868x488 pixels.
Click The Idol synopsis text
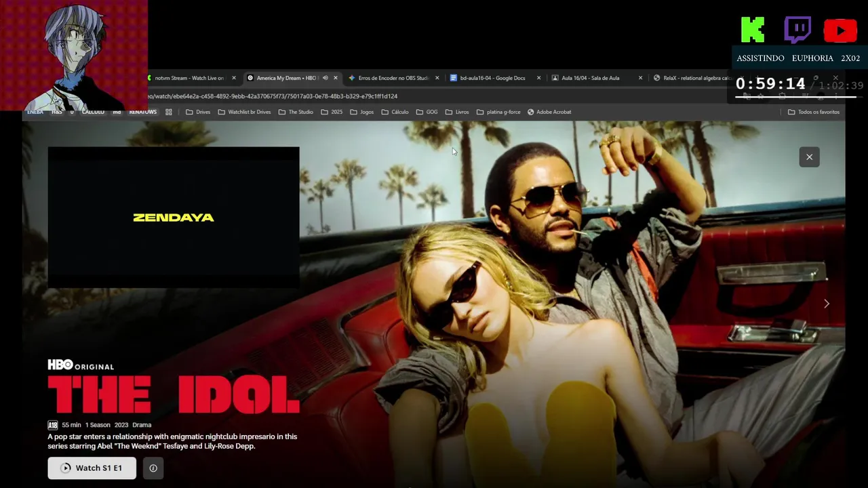point(172,441)
